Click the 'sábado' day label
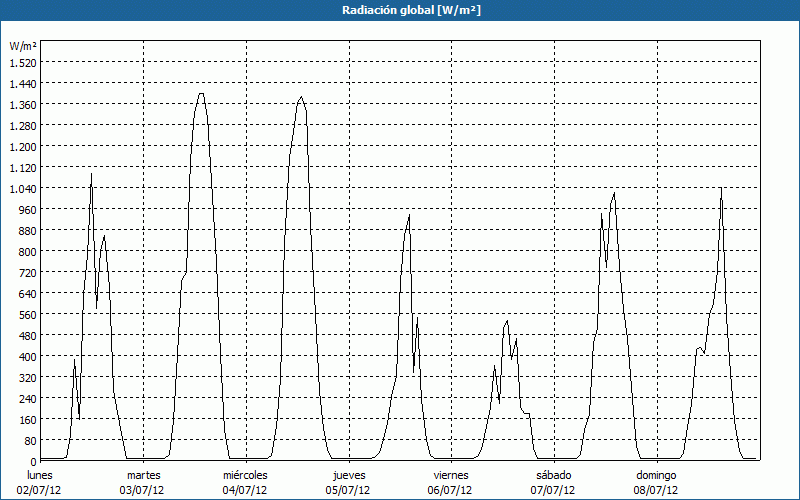 (554, 475)
